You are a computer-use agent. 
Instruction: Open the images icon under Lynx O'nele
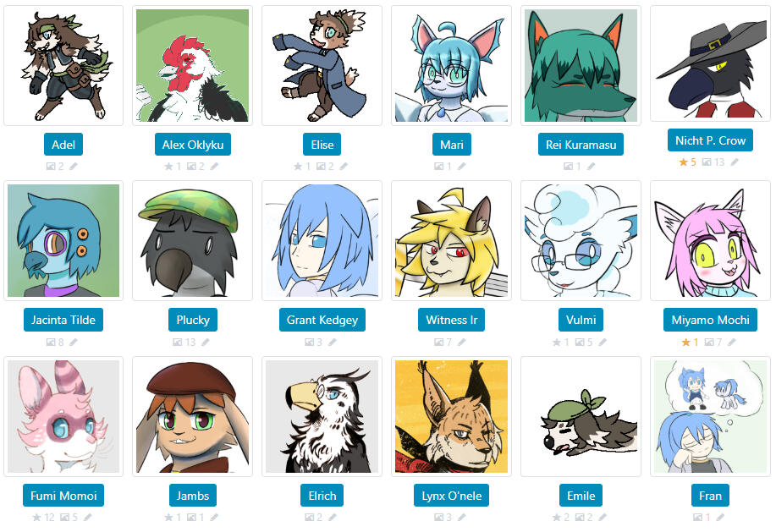pos(439,518)
